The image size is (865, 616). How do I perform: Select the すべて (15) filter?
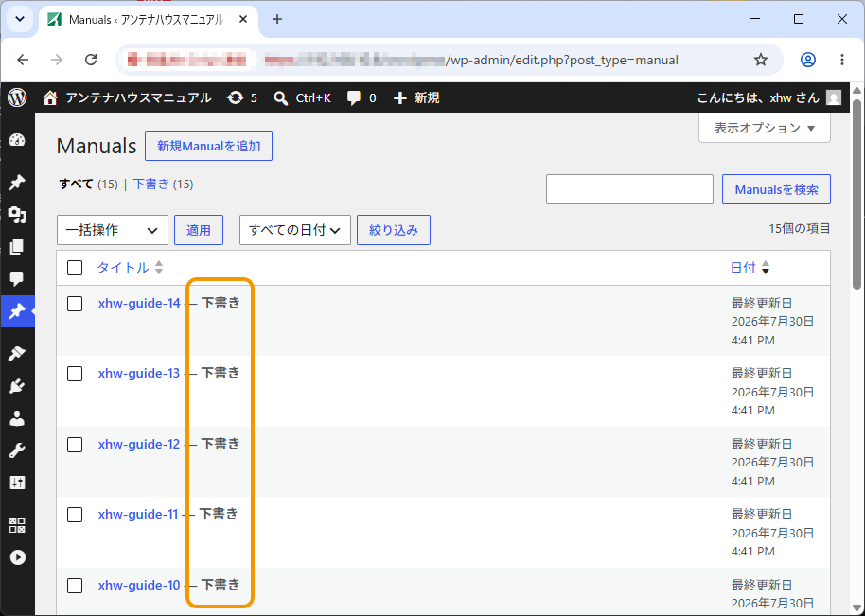click(88, 185)
